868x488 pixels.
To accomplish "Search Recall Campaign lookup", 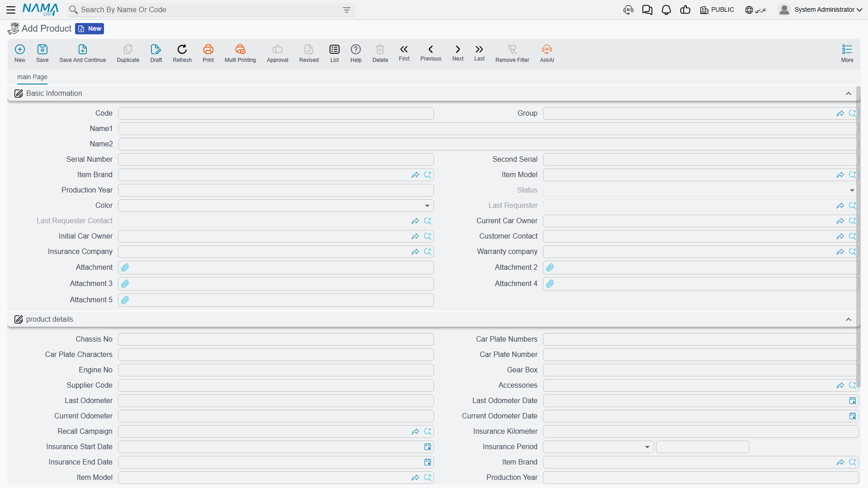I will [x=428, y=432].
